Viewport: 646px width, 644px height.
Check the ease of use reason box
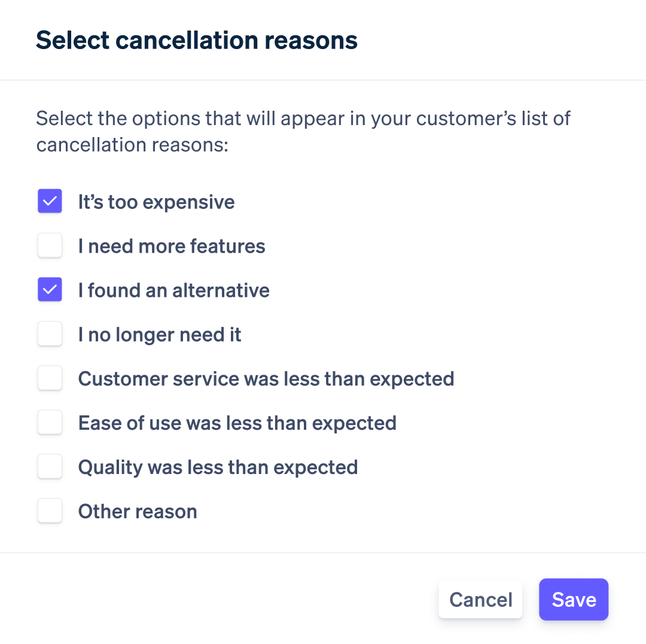click(50, 423)
